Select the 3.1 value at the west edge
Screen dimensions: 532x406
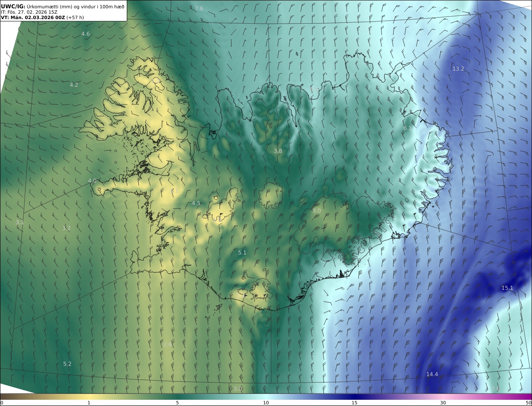pos(20,222)
